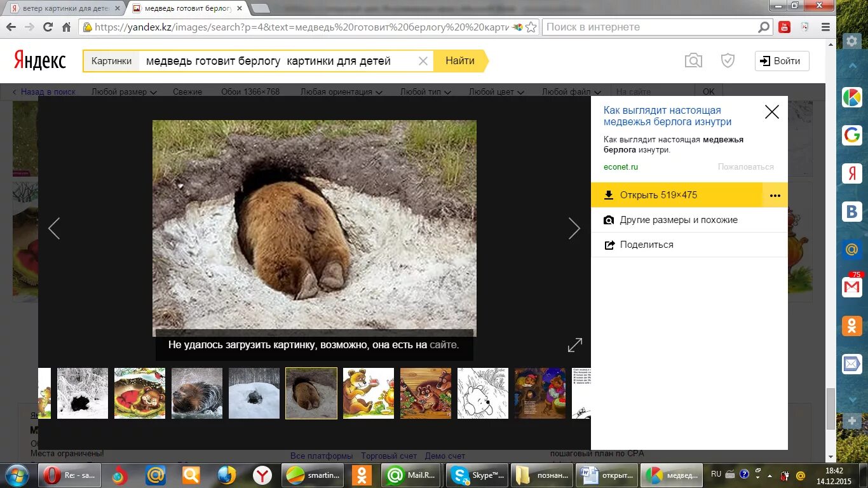
Task: Show the previous image with the left arrow
Action: [54, 228]
